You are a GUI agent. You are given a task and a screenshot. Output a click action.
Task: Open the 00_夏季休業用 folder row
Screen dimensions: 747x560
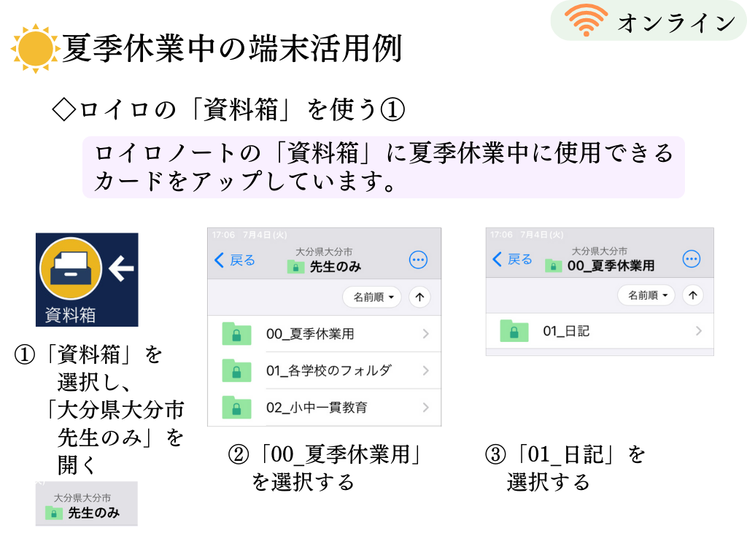325,334
